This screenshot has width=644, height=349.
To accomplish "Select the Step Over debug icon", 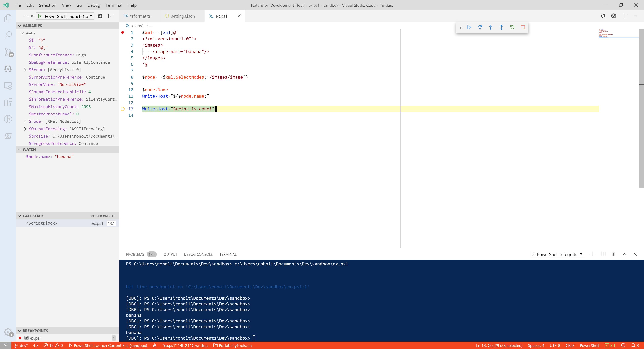I will pyautogui.click(x=480, y=27).
